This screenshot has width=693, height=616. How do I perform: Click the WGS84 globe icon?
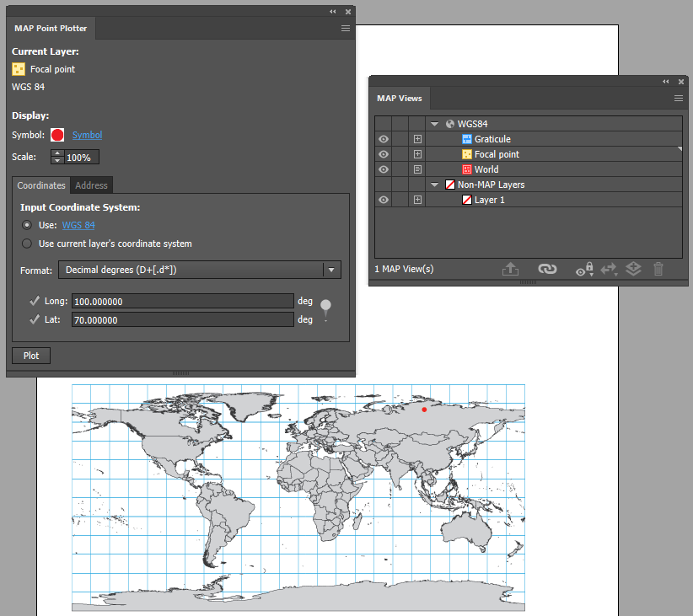point(450,124)
